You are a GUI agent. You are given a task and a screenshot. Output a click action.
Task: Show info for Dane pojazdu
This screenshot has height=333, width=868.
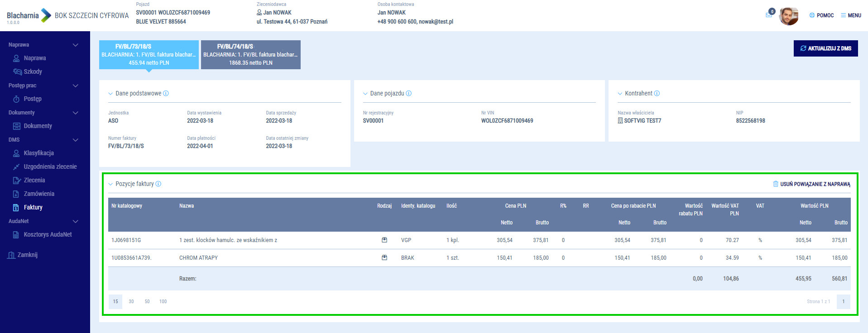409,94
